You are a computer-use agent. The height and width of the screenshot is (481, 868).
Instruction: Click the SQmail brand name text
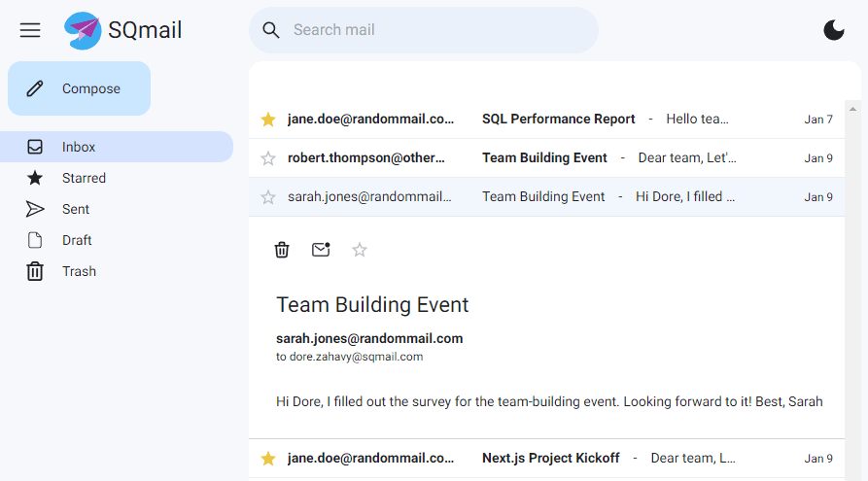click(x=145, y=30)
